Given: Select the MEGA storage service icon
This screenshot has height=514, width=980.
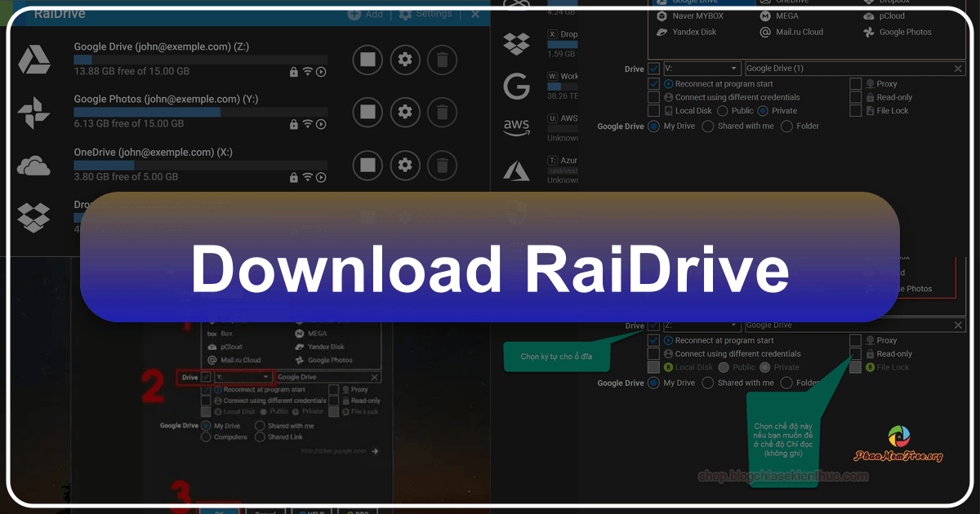Looking at the screenshot, I should point(764,16).
